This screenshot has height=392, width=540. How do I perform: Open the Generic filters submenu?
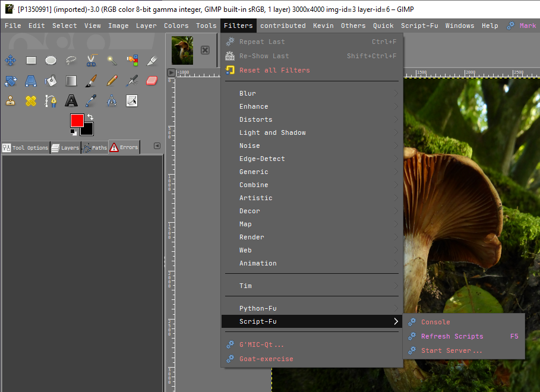(x=312, y=172)
